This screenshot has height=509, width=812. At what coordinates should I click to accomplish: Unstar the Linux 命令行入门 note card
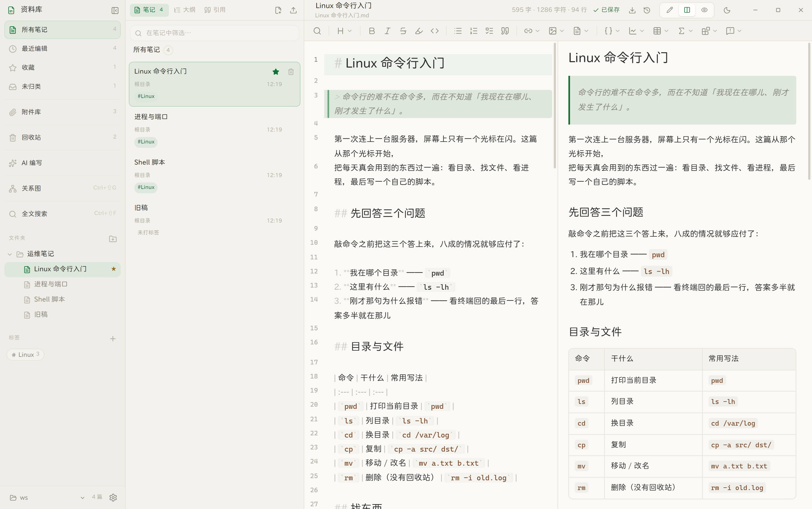276,72
